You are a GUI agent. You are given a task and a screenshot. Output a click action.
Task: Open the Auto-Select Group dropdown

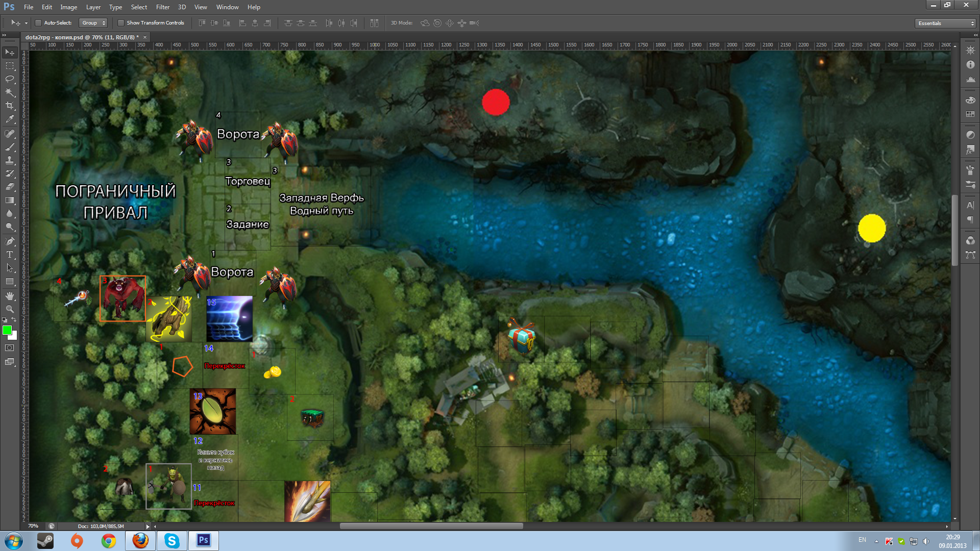pyautogui.click(x=93, y=23)
